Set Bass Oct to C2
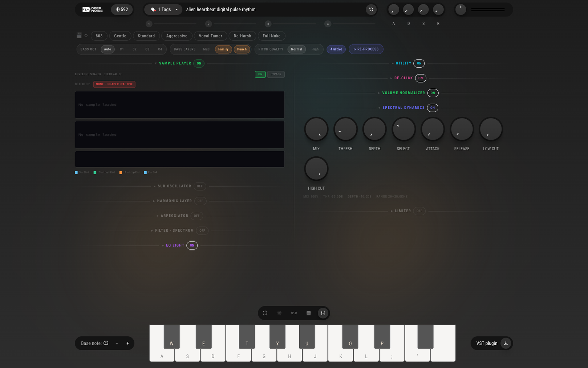This screenshot has width=588, height=368. point(134,49)
